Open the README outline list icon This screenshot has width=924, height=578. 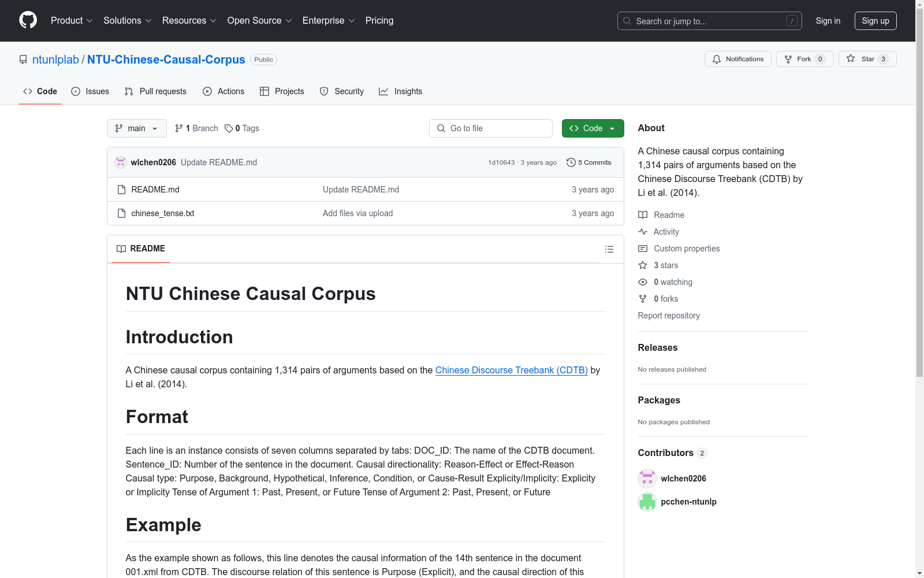[609, 249]
